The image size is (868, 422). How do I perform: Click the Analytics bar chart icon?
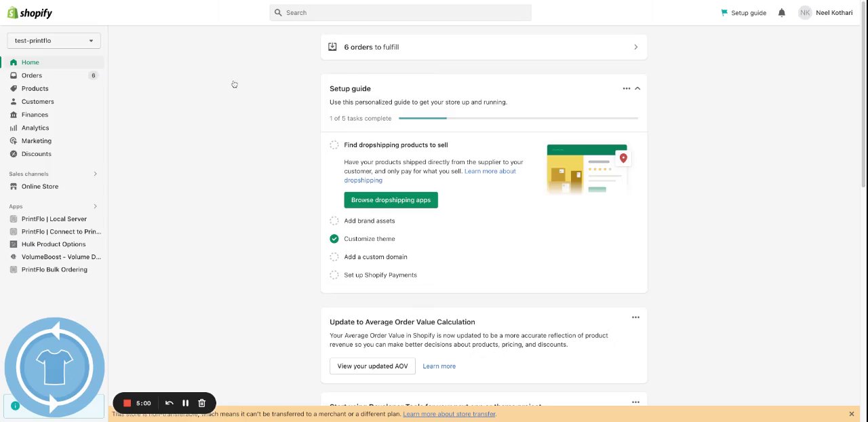pos(14,128)
